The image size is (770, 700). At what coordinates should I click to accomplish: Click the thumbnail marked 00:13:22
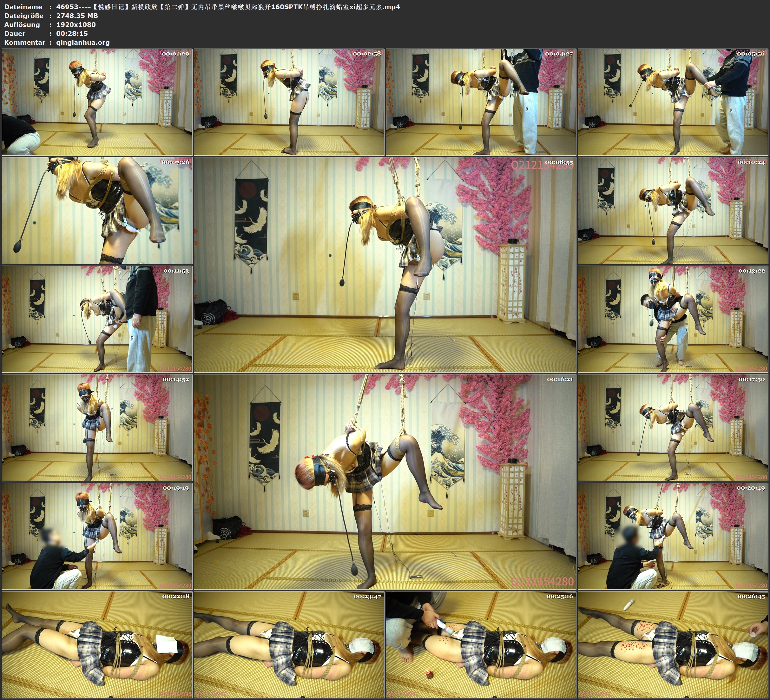[673, 319]
